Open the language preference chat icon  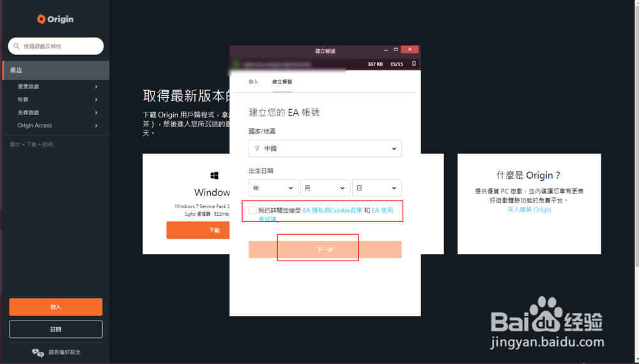pyautogui.click(x=38, y=353)
